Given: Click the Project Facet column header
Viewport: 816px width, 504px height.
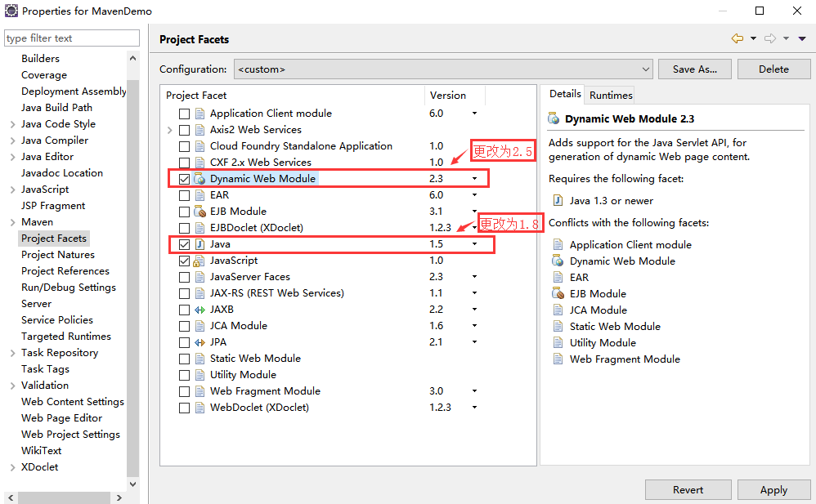Looking at the screenshot, I should [x=293, y=96].
